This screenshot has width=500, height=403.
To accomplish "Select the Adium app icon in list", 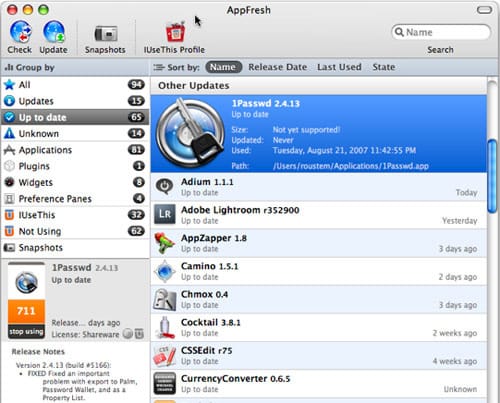I will click(x=164, y=187).
